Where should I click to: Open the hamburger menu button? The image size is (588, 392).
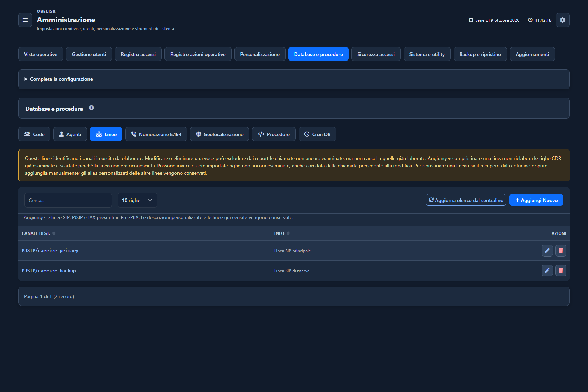pos(25,20)
